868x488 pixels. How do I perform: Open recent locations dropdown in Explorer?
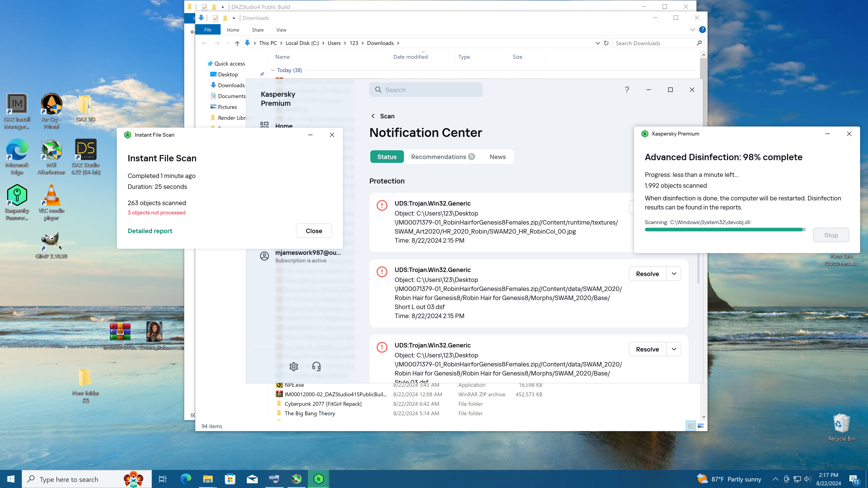point(228,43)
